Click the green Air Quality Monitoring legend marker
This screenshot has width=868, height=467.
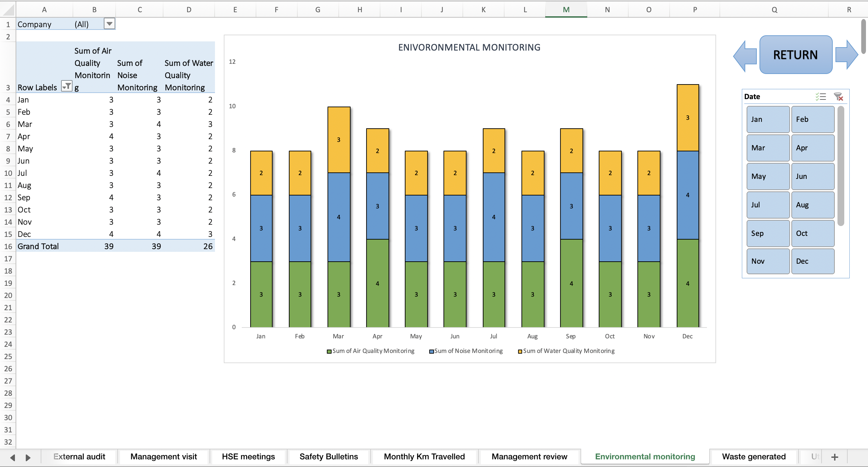[x=328, y=351]
